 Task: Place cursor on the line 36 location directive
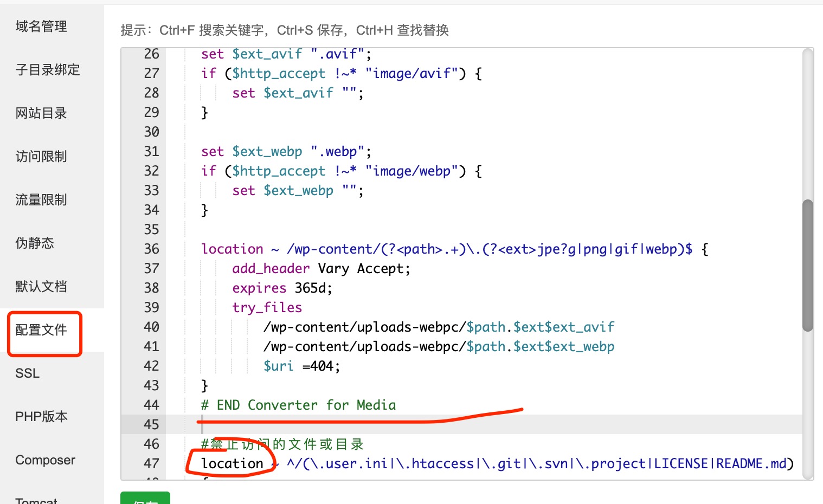(x=232, y=249)
